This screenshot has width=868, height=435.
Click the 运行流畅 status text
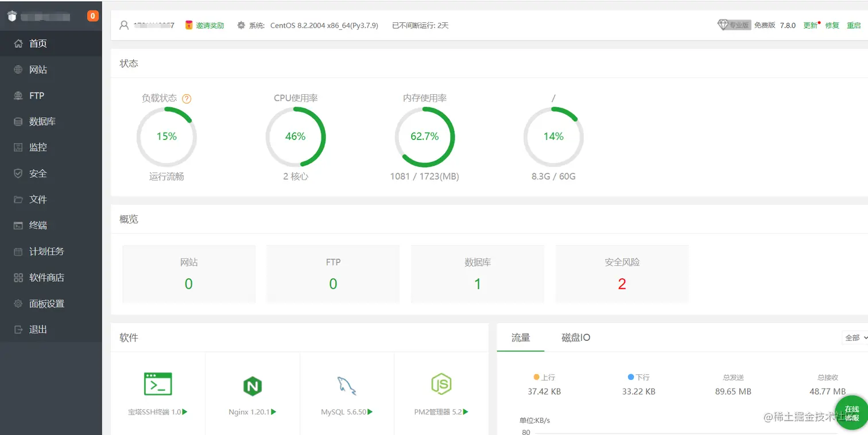click(166, 177)
